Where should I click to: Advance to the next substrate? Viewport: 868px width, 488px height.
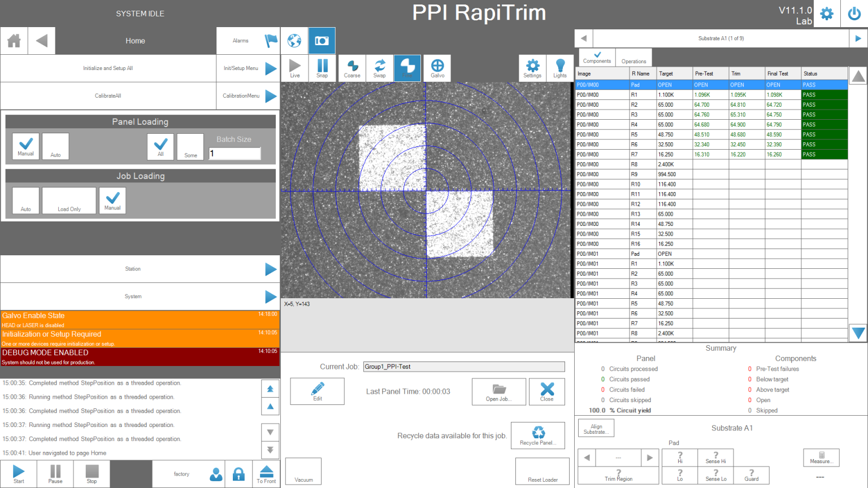click(858, 38)
